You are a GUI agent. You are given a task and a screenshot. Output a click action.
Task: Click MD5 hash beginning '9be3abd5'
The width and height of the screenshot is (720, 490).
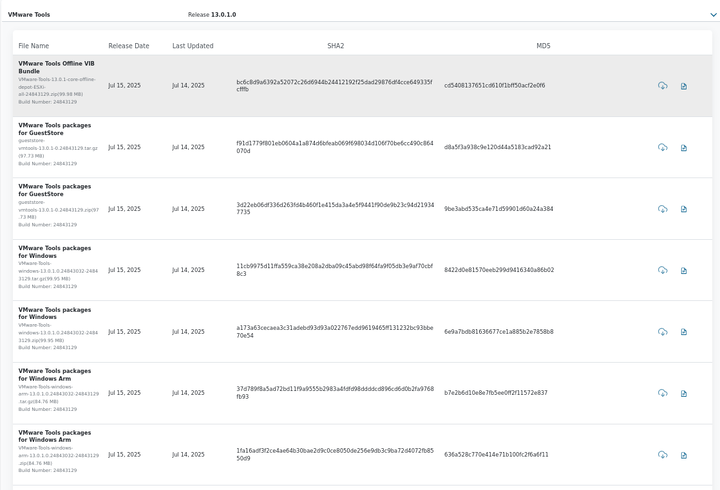(499, 208)
